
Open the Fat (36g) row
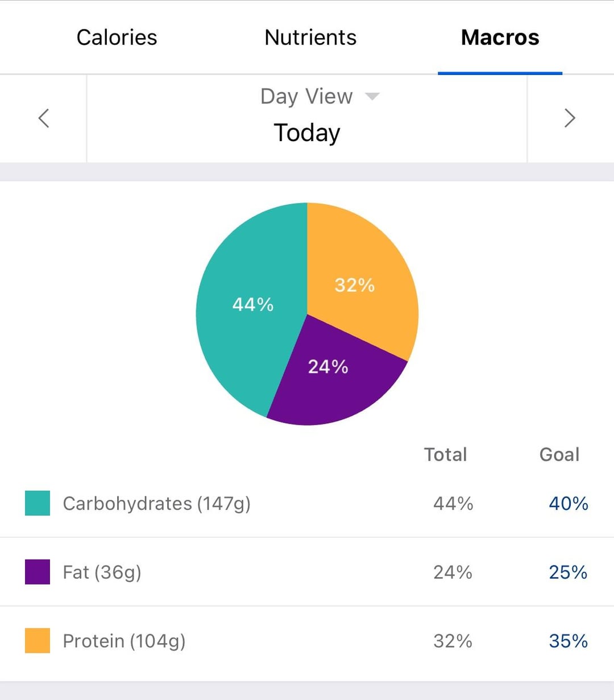pyautogui.click(x=102, y=572)
